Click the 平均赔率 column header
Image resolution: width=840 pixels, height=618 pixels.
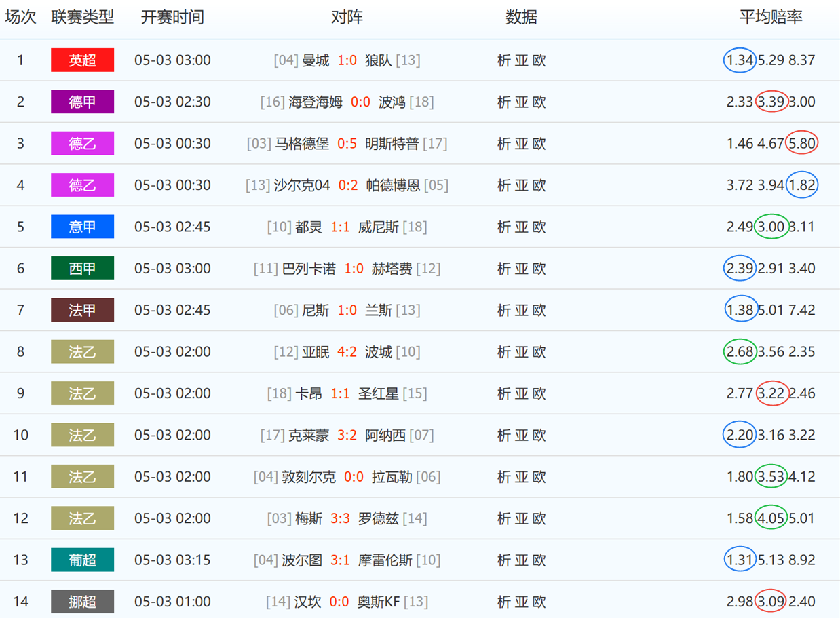[x=771, y=18]
